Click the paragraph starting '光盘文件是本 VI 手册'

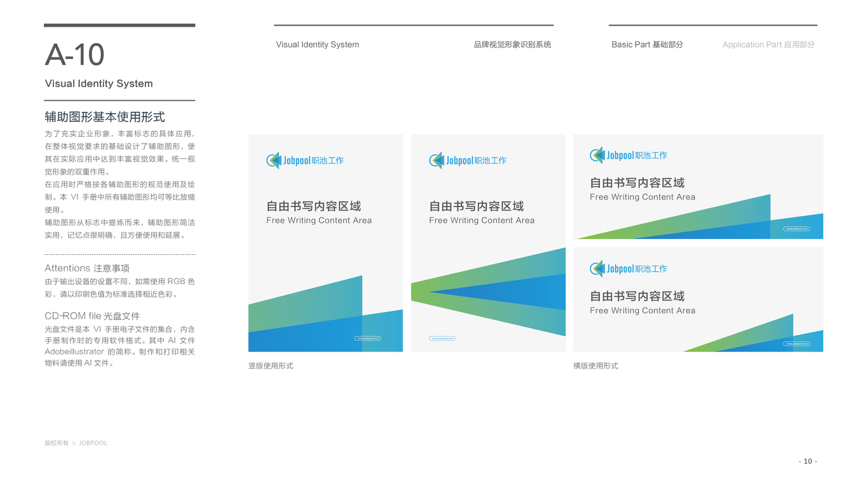click(120, 346)
